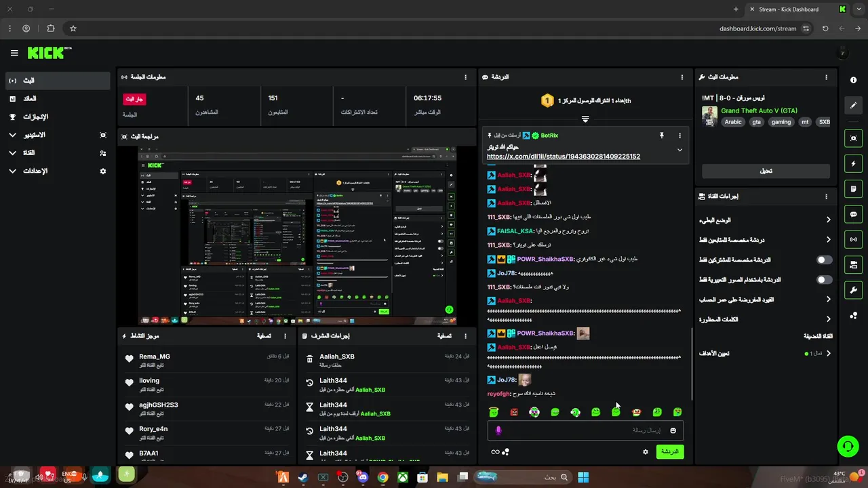Click the gaming tag chip
This screenshot has height=488, width=868.
pyautogui.click(x=781, y=122)
